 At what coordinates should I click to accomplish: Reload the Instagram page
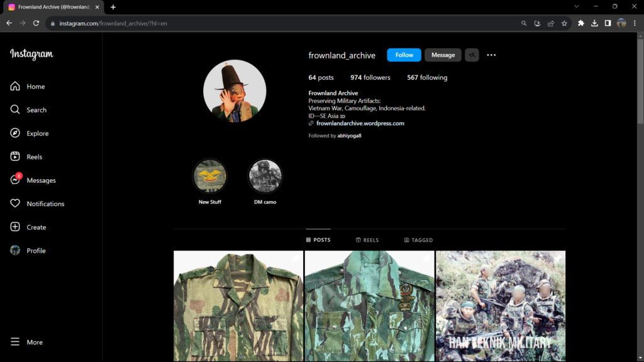coord(36,23)
